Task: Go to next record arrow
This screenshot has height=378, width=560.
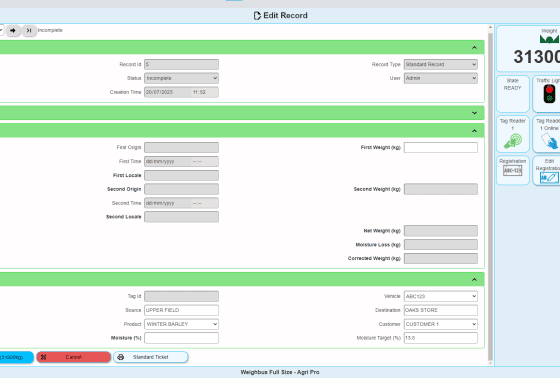Action: (x=13, y=30)
